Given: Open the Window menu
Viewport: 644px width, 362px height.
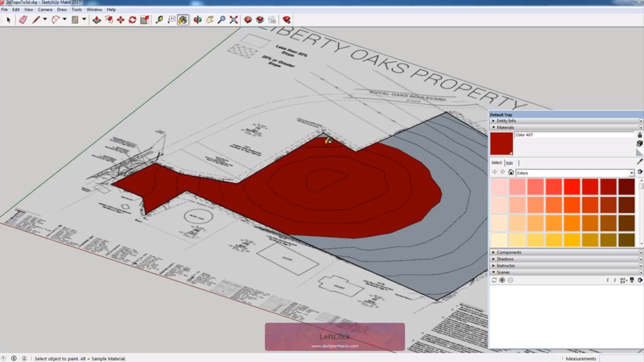Looking at the screenshot, I should 94,10.
